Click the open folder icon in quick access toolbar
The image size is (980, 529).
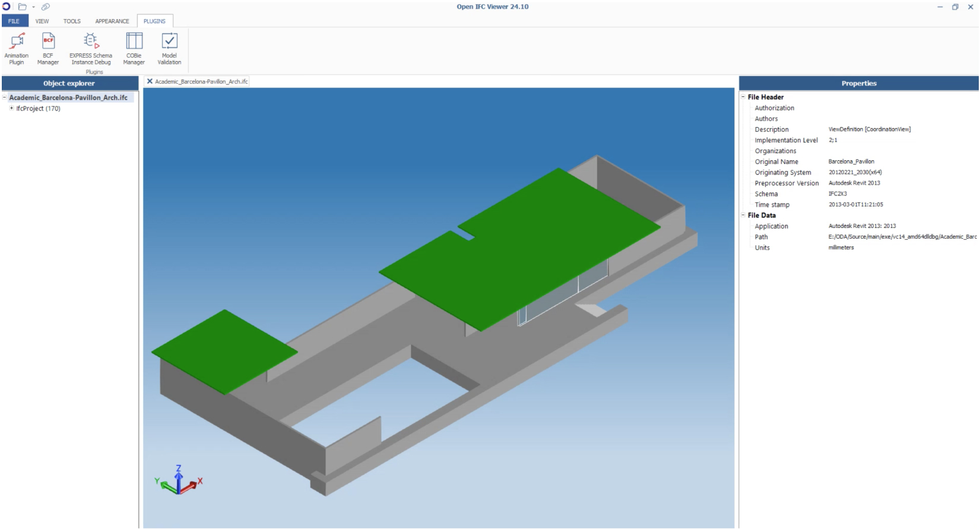pyautogui.click(x=22, y=7)
